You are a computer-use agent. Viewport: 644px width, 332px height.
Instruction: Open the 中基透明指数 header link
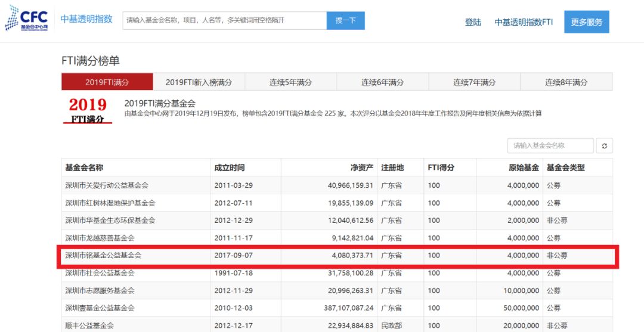tap(86, 19)
